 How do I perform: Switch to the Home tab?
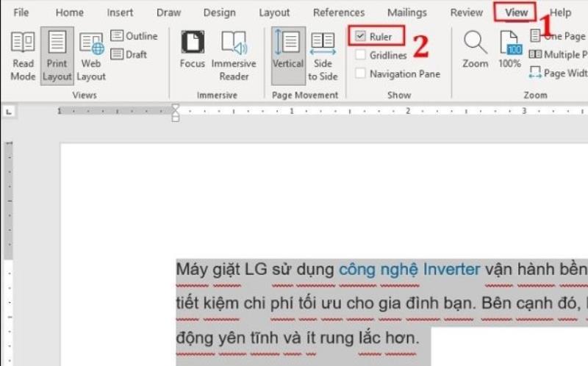(70, 12)
